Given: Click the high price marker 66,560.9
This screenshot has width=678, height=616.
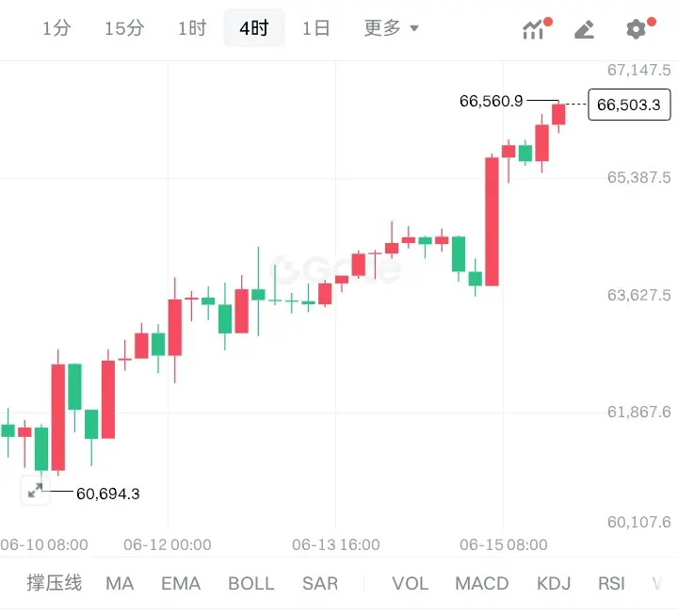Looking at the screenshot, I should tap(492, 101).
